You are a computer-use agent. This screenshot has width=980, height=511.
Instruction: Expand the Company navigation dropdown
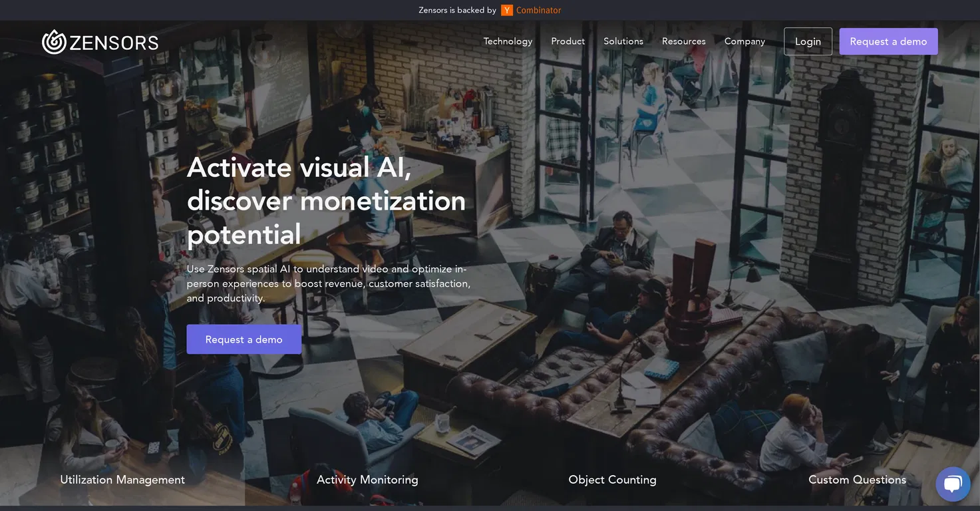pyautogui.click(x=744, y=41)
